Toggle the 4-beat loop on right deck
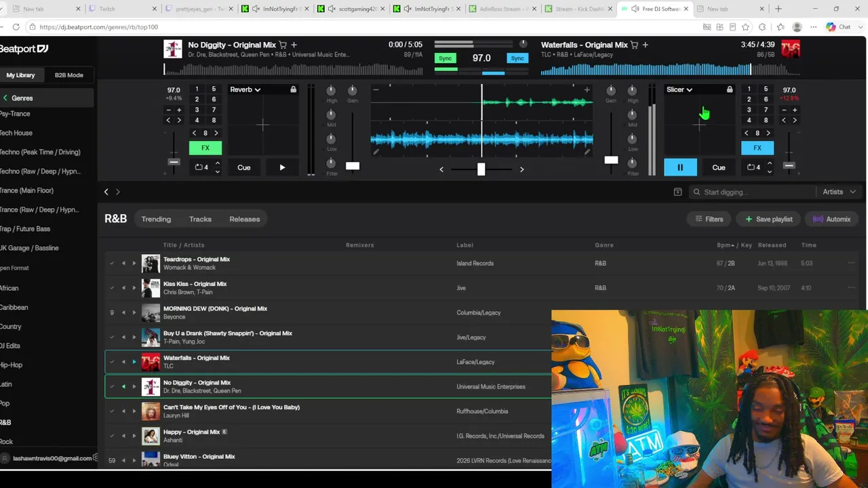Screen dimensions: 868x488 coord(754,167)
